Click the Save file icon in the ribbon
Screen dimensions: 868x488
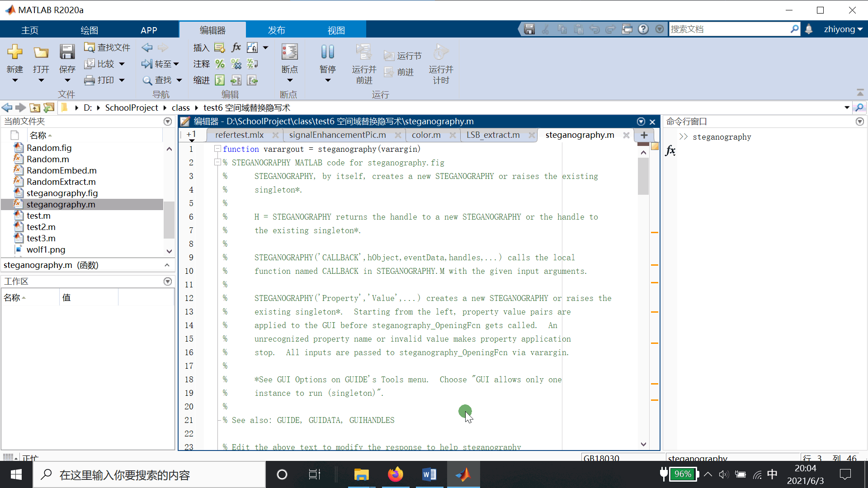point(67,52)
